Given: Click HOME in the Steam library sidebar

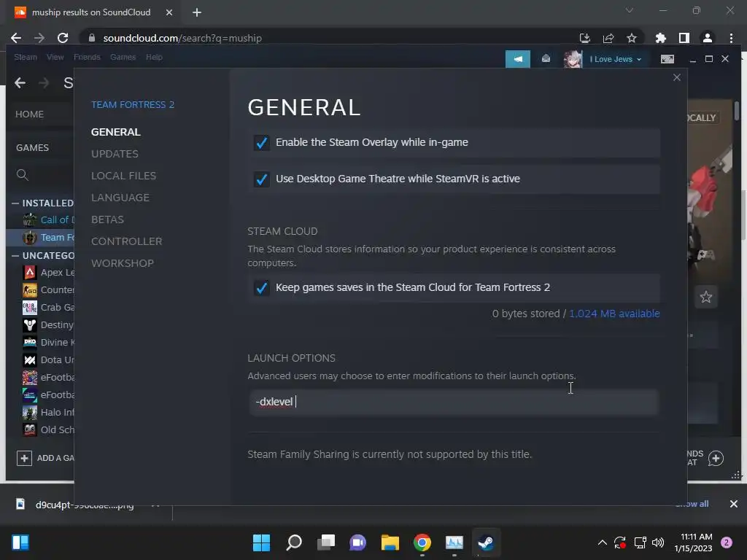Looking at the screenshot, I should pos(29,114).
